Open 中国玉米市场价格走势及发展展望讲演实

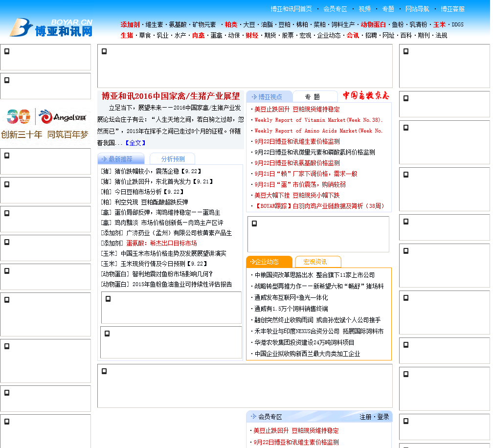174,253
